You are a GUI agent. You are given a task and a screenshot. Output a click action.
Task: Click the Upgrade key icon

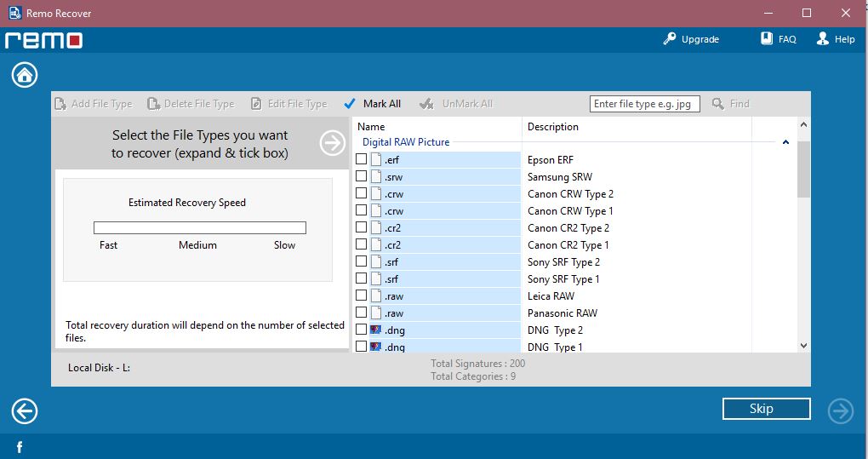point(670,39)
